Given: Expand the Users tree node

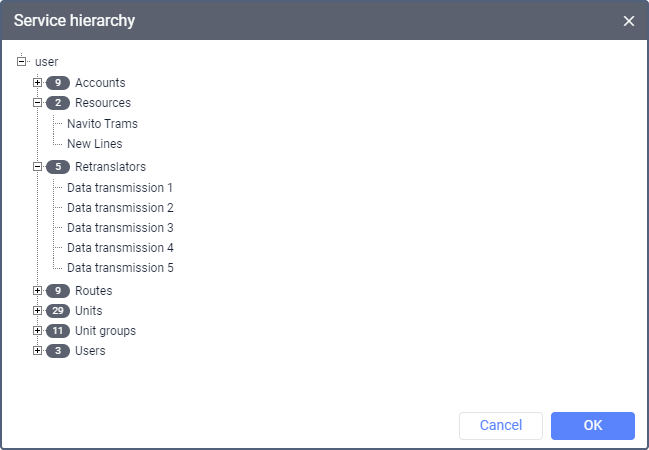Looking at the screenshot, I should (x=38, y=350).
